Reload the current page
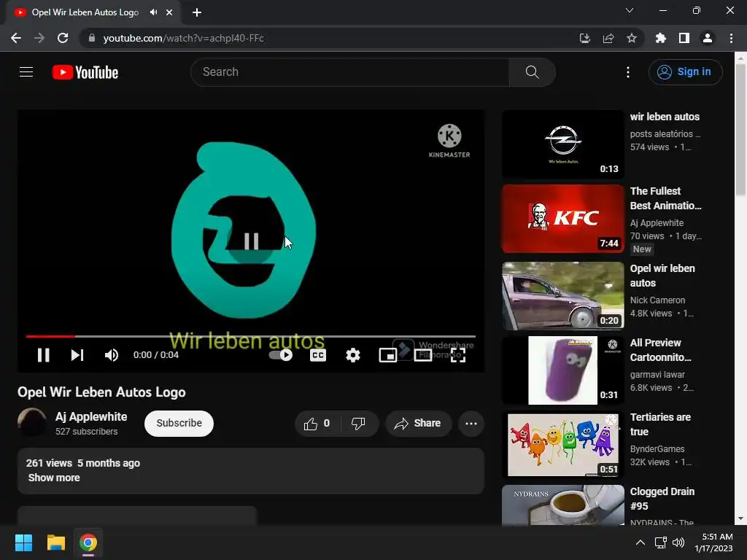Viewport: 747px width, 560px height. tap(63, 38)
